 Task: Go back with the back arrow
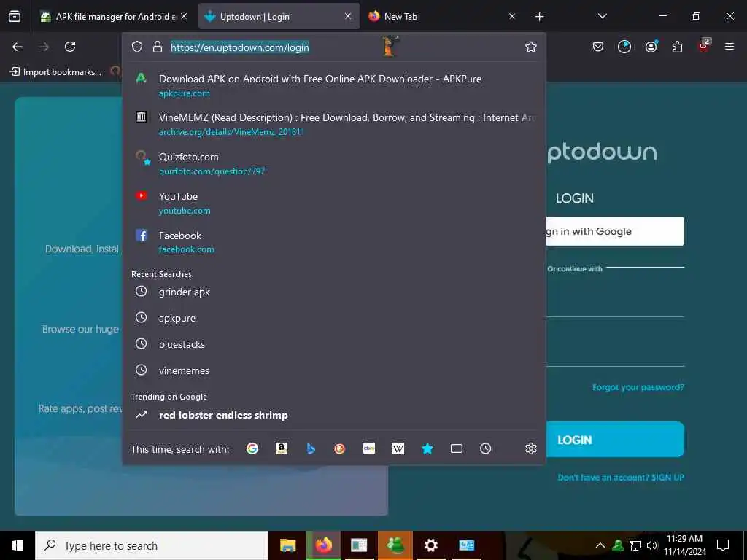point(18,47)
